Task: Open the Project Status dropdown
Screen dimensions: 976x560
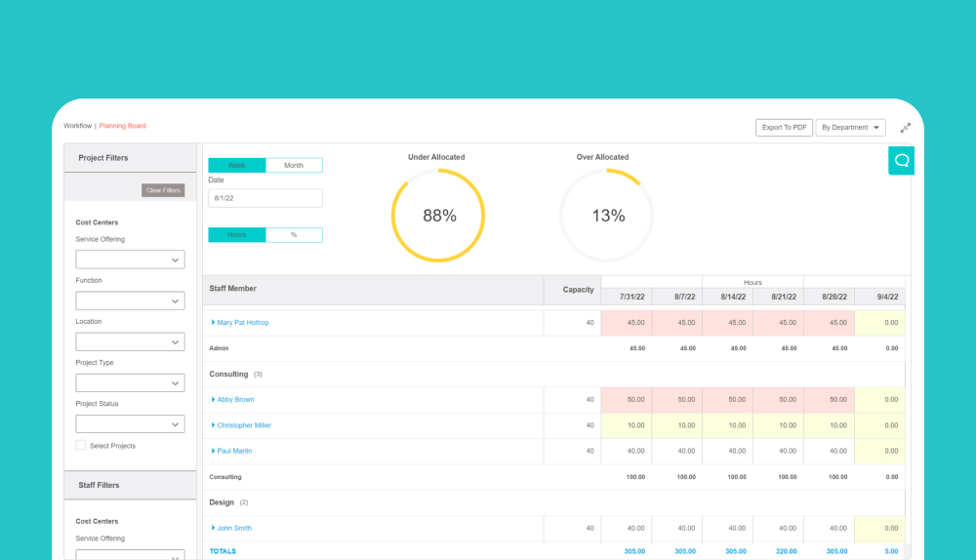Action: click(130, 423)
